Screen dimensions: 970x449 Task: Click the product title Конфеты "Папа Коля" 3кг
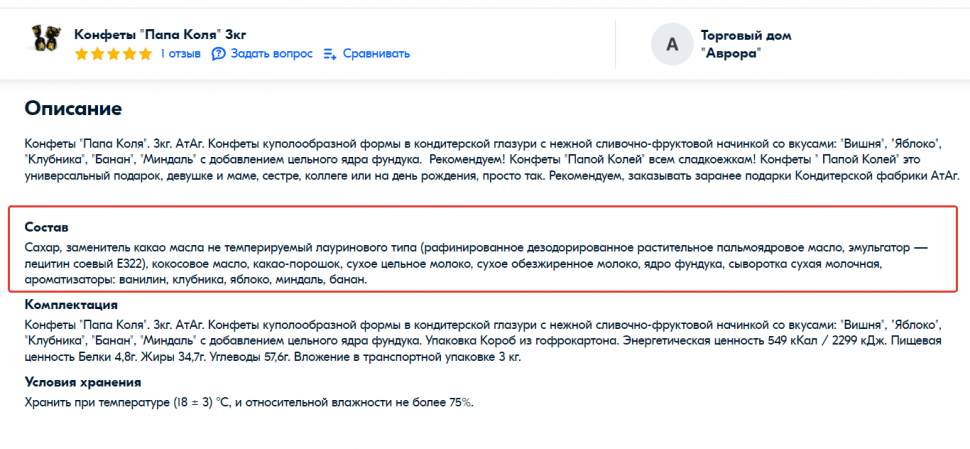pos(160,34)
